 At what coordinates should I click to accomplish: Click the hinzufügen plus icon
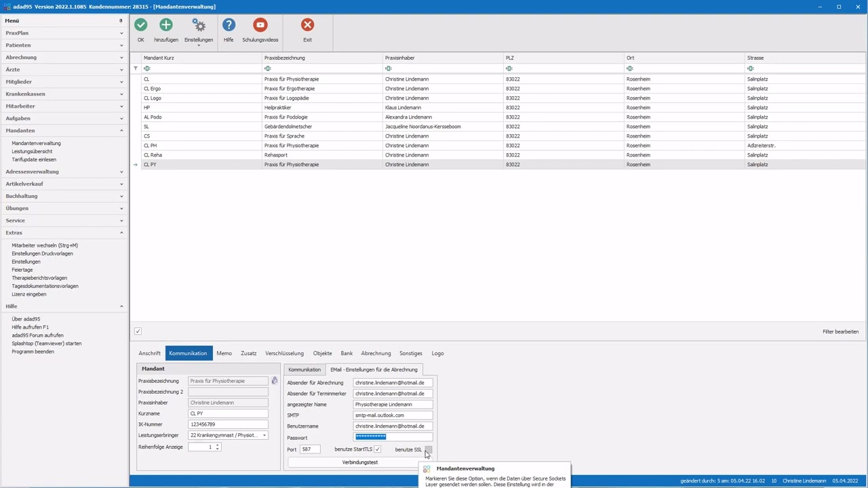(165, 25)
